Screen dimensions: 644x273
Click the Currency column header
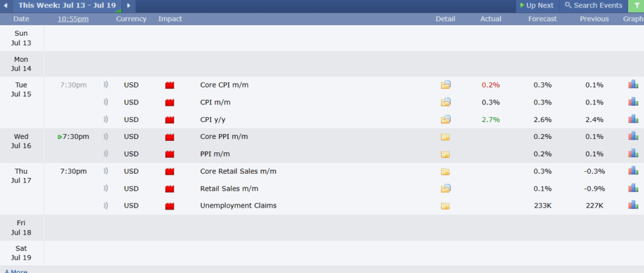(131, 19)
